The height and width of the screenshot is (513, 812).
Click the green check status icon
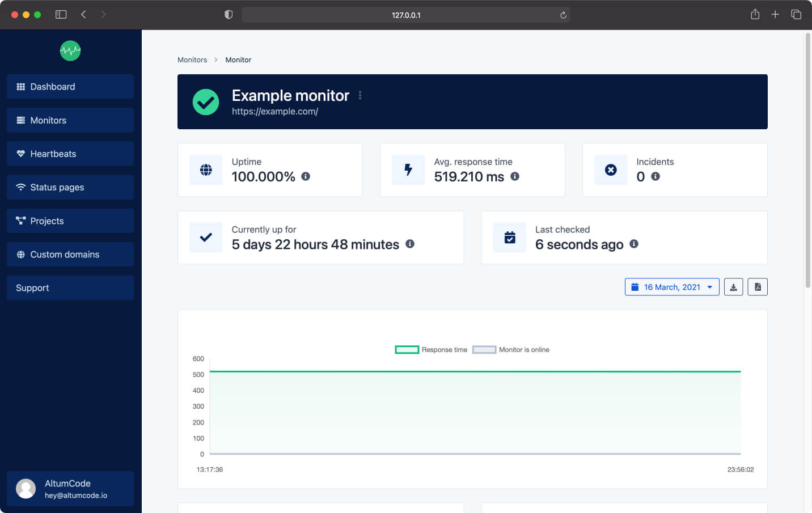tap(206, 102)
